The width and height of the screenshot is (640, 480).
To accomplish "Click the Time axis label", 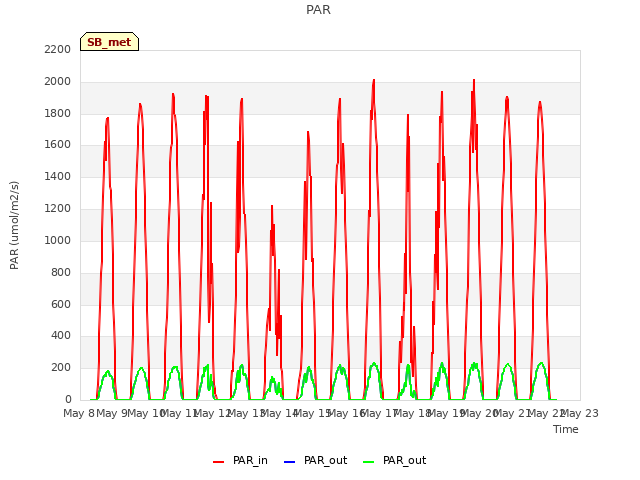I will point(566,429).
